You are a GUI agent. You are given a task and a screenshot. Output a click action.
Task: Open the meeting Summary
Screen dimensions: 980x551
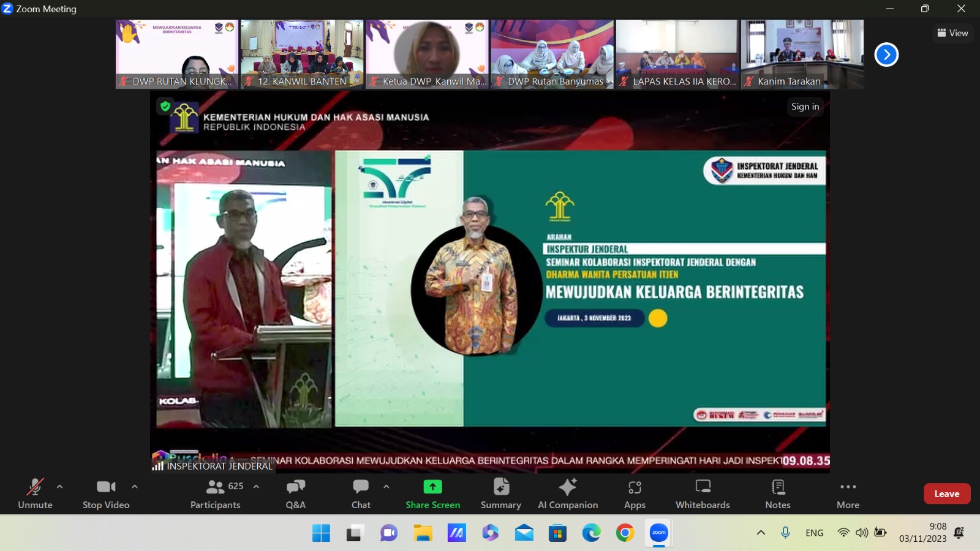coord(500,493)
